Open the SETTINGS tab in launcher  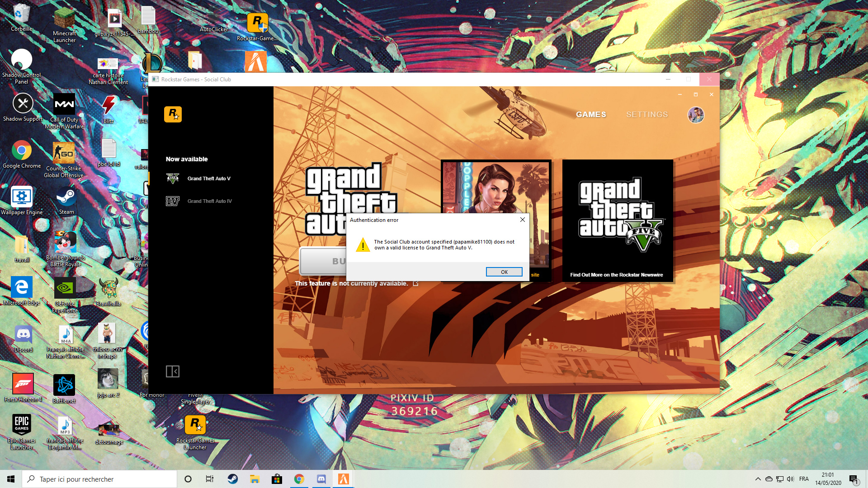[647, 115]
